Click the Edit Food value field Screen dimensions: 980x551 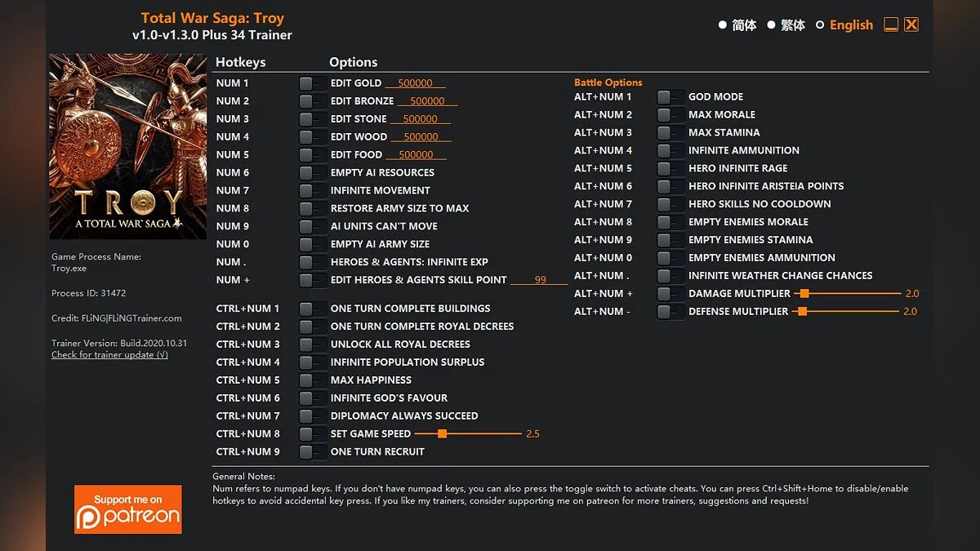click(x=416, y=155)
